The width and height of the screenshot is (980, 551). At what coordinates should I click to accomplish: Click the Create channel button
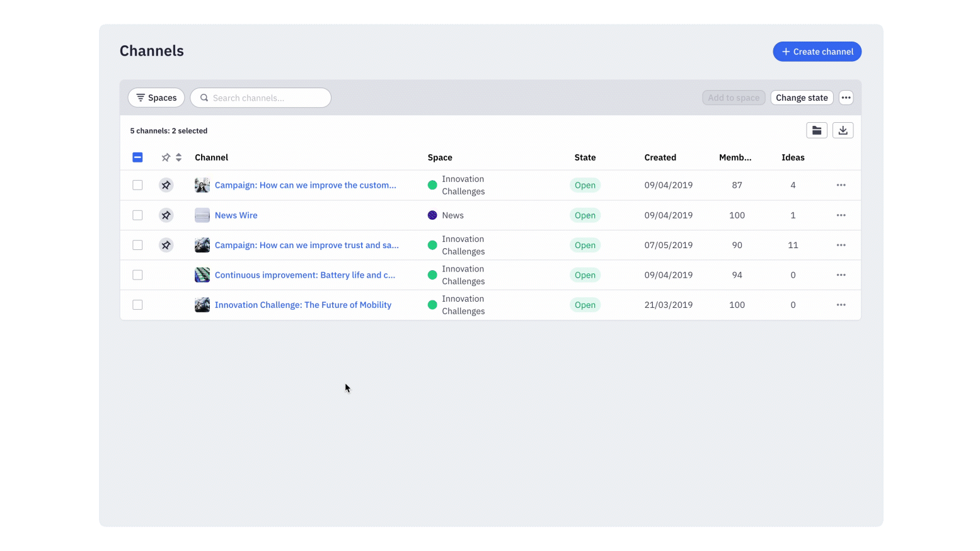coord(817,52)
